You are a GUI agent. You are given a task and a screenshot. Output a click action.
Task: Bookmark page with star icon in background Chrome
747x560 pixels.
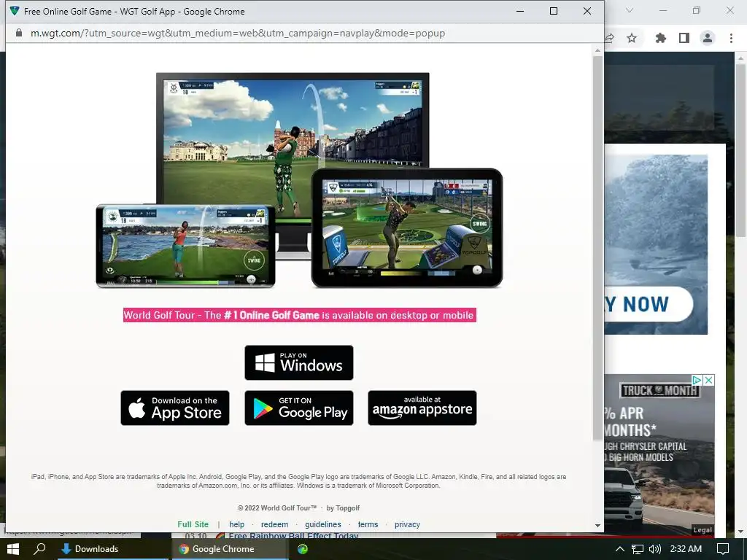(x=632, y=38)
